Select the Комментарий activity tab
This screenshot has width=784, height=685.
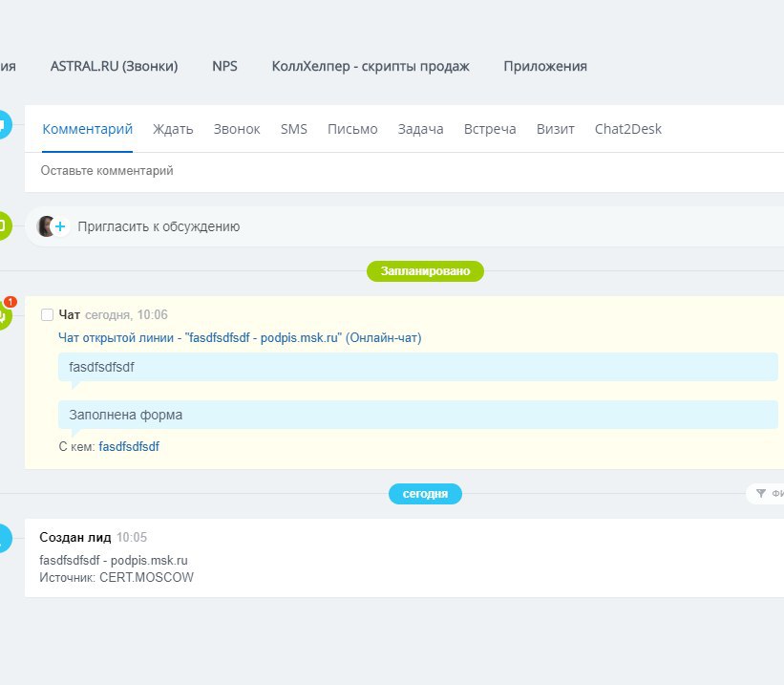point(88,129)
